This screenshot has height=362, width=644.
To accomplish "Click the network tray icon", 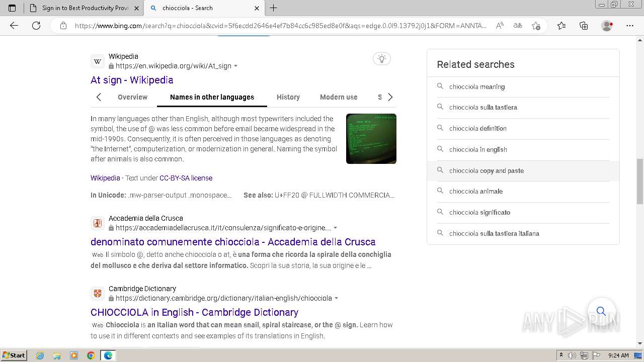I will pyautogui.click(x=584, y=355).
